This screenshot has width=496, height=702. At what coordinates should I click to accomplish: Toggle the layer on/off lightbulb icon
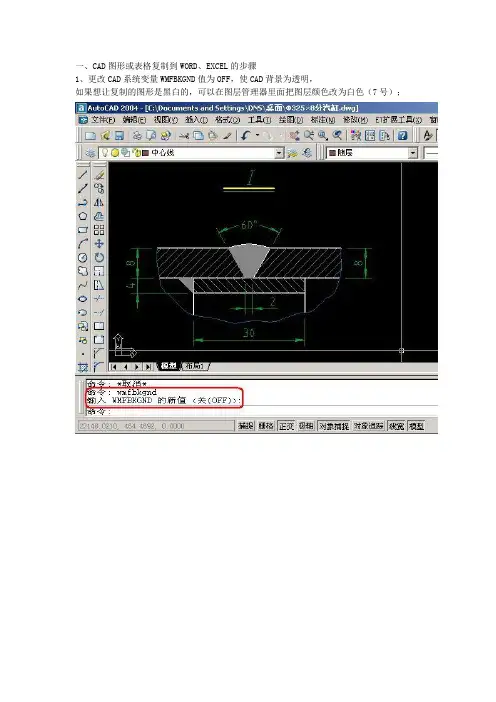coord(105,153)
